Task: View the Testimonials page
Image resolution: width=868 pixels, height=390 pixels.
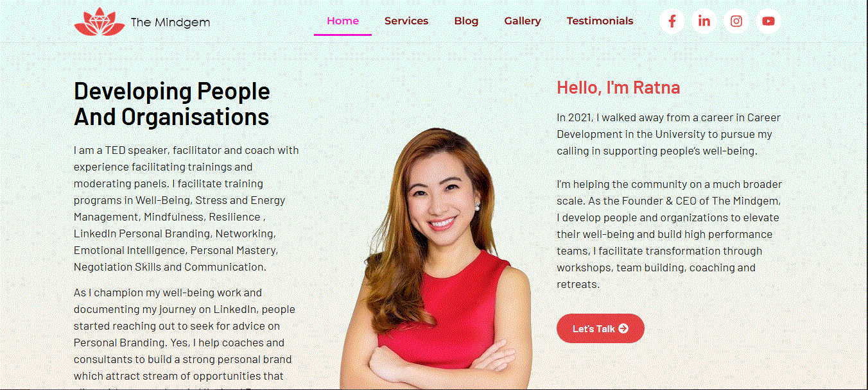Action: (x=600, y=21)
